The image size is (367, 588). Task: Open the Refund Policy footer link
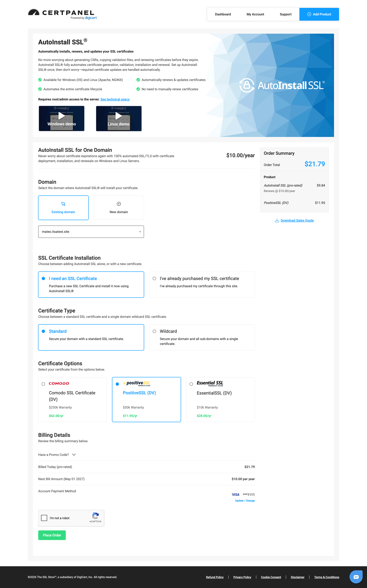(215, 577)
